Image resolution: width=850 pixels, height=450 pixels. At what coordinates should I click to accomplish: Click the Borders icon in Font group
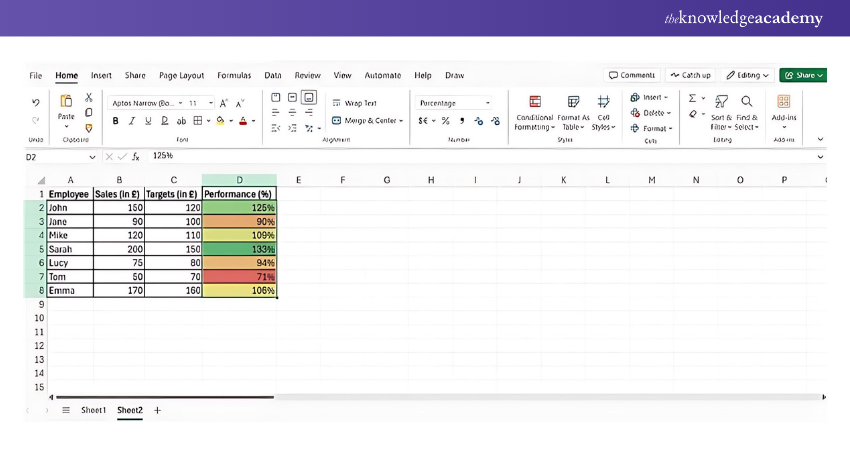point(197,121)
